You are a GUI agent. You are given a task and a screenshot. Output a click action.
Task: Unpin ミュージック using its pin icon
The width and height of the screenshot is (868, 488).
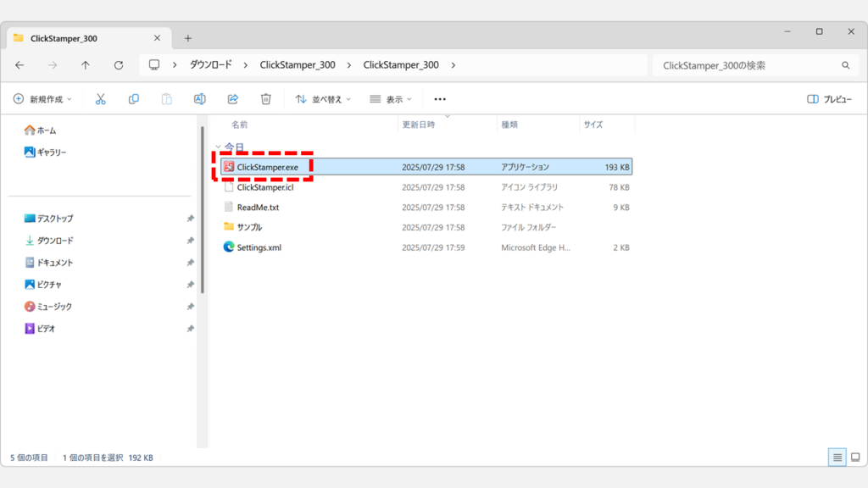click(191, 307)
